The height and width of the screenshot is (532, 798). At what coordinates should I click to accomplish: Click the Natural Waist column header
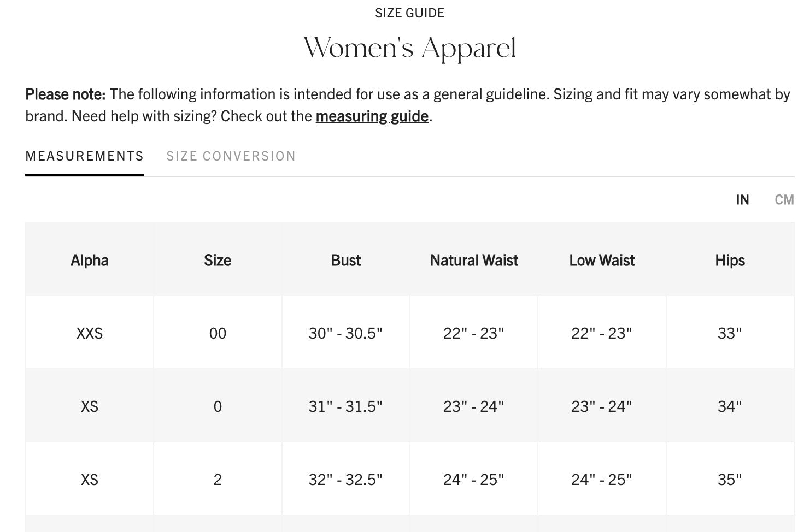pos(474,261)
